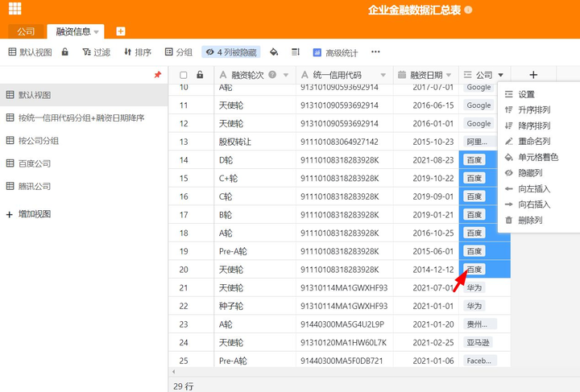This screenshot has width=580, height=392.
Task: Open the 排序 sort tool
Action: (137, 52)
